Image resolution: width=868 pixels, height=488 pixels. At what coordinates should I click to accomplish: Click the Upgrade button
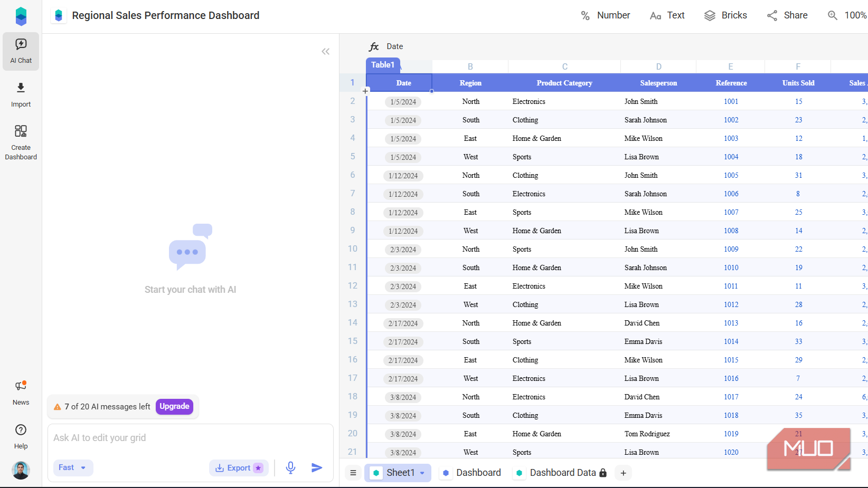point(174,406)
